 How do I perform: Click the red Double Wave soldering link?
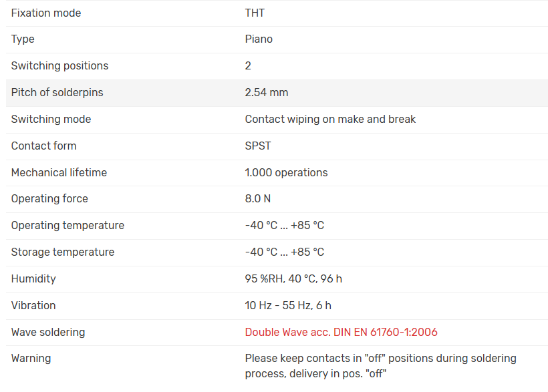point(341,332)
